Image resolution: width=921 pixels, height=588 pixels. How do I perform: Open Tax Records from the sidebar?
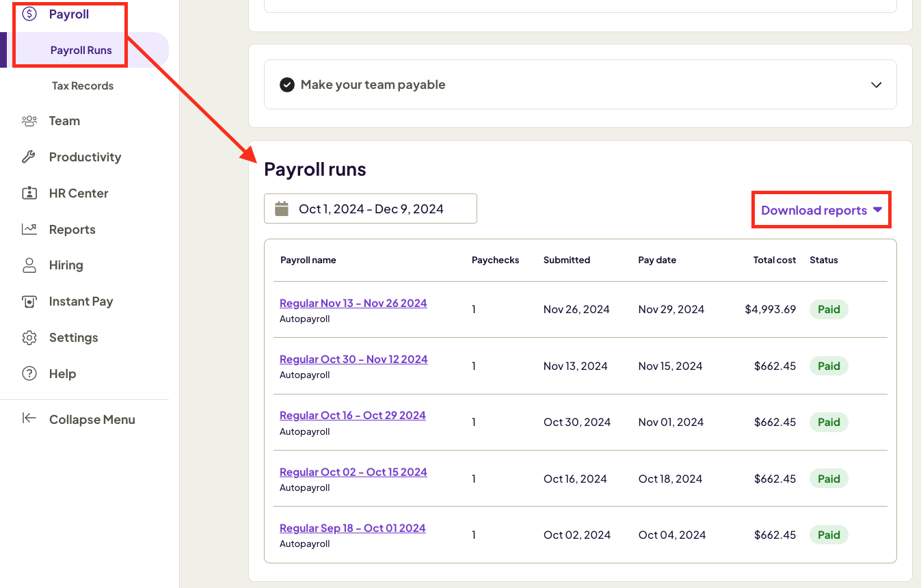click(x=82, y=85)
